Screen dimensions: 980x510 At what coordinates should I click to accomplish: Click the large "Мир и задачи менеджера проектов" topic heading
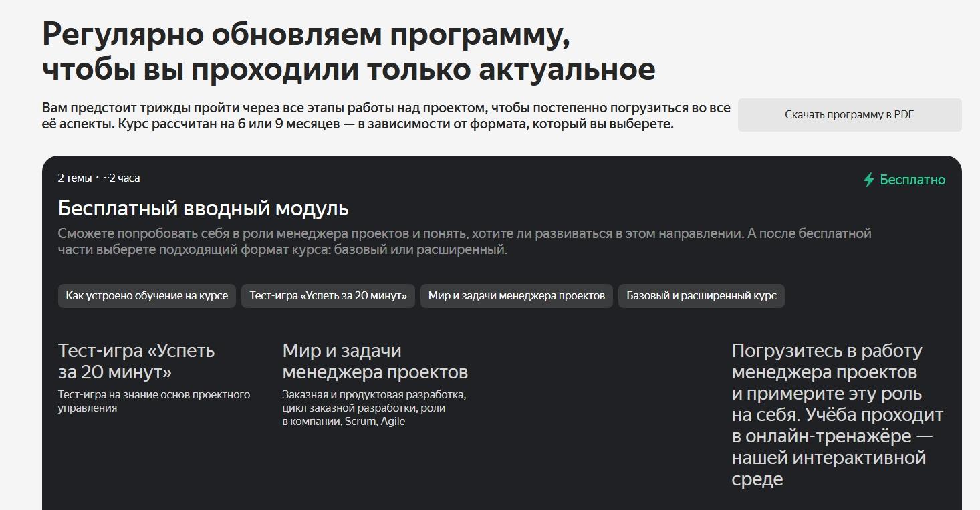375,361
